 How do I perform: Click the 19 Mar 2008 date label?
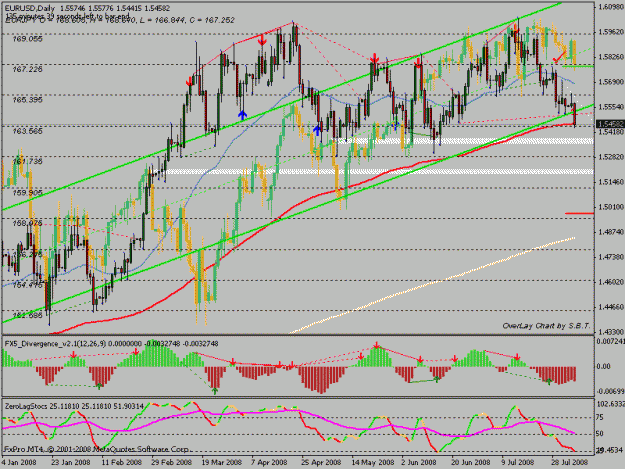222,463
